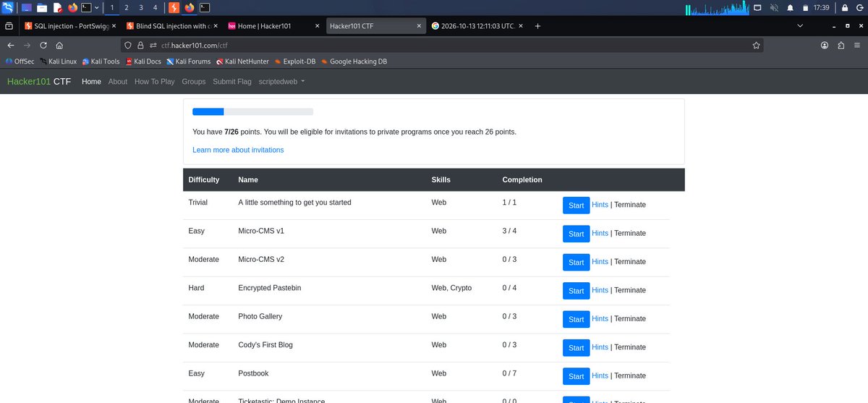
Task: Switch to the 2026-10-13 UTC tab
Action: click(x=475, y=25)
